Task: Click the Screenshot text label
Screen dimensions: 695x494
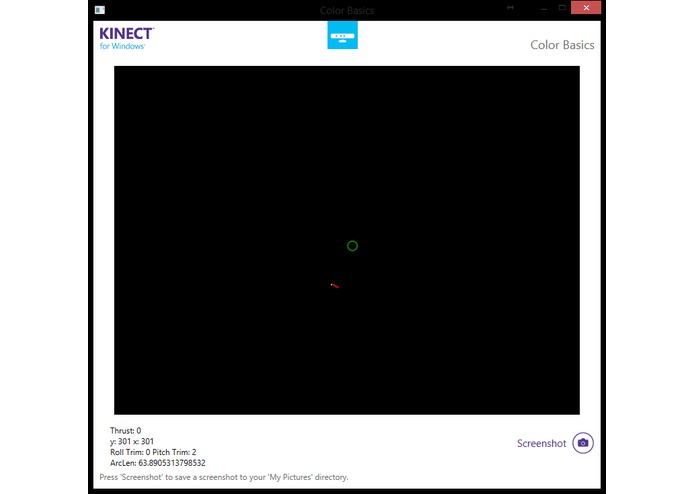Action: coord(541,443)
